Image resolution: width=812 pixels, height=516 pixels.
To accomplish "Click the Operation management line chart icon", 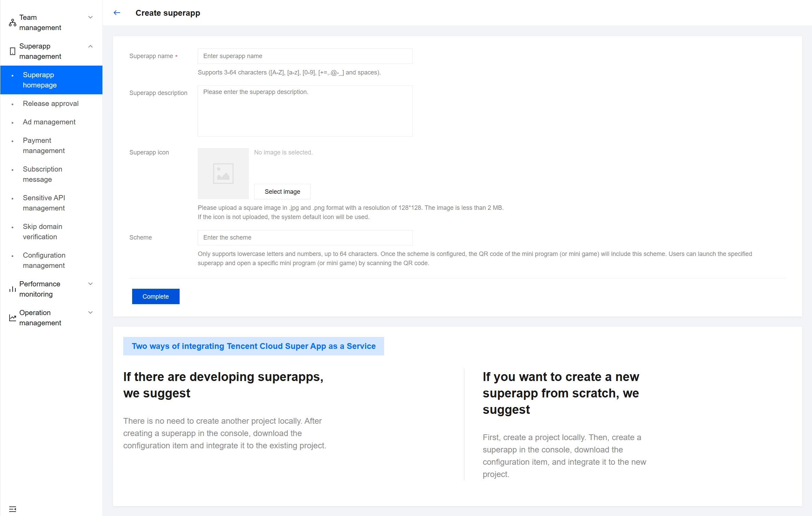I will click(13, 318).
